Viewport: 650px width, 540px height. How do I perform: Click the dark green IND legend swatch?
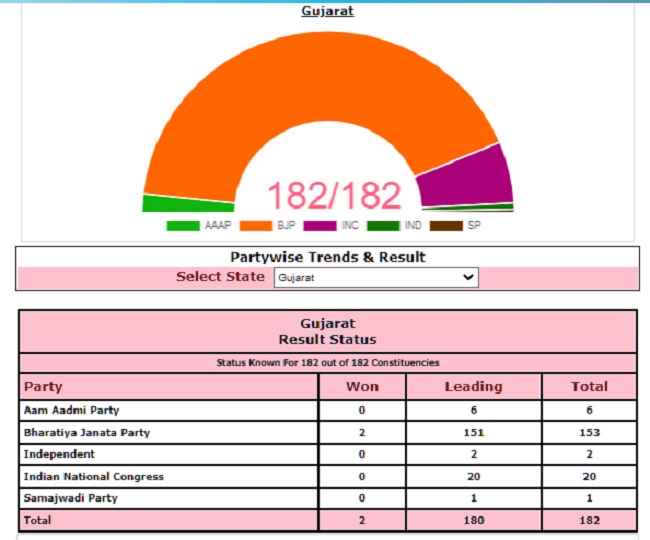(383, 226)
